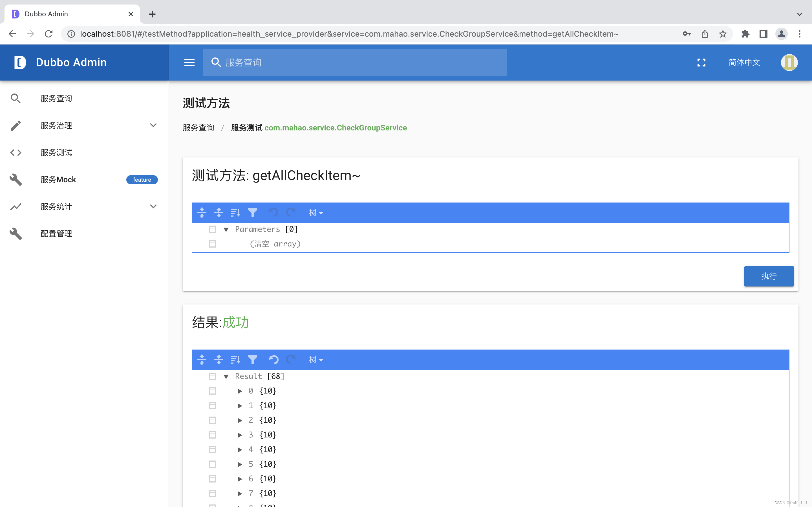Toggle the fullscreen icon in the header
This screenshot has width=812, height=507.
click(701, 62)
